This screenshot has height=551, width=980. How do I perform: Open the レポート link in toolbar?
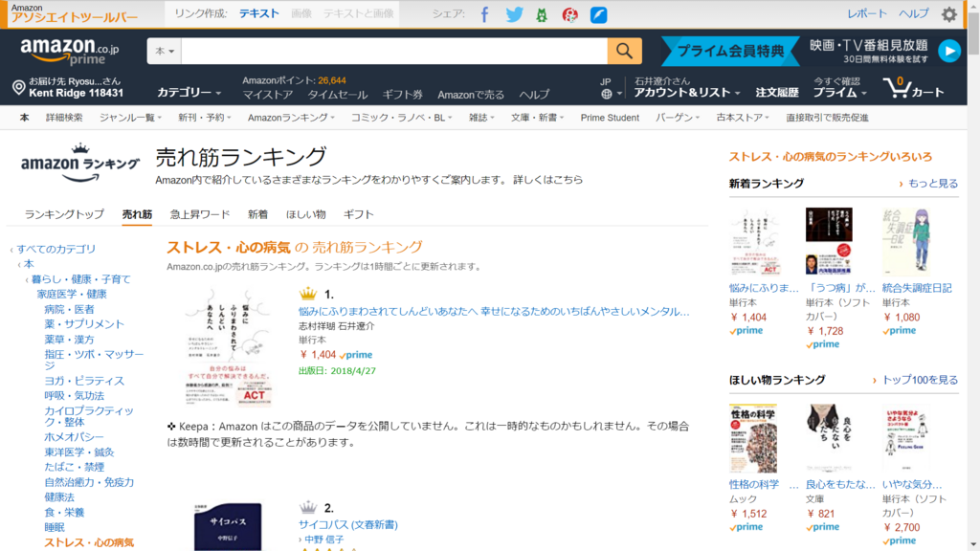pyautogui.click(x=867, y=13)
